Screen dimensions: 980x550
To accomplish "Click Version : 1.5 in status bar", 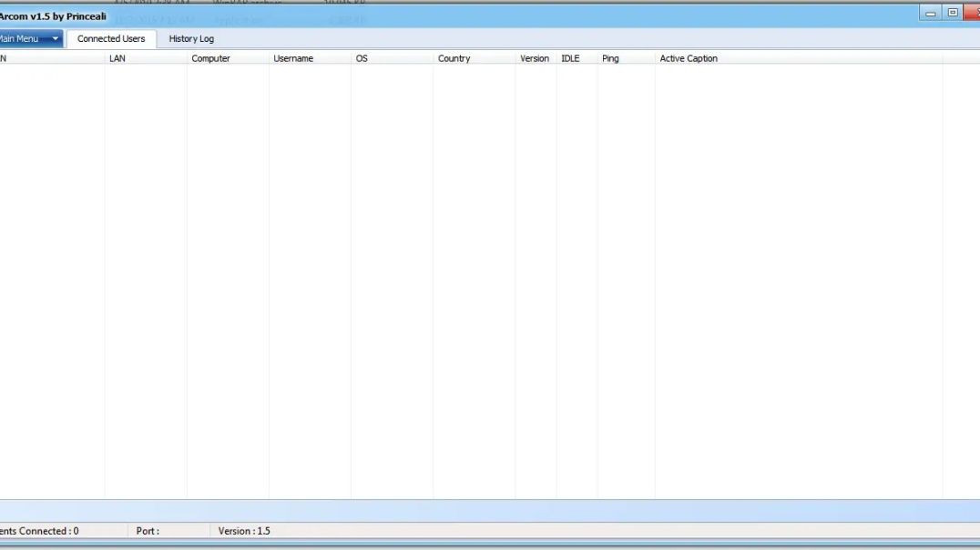I will coord(244,531).
